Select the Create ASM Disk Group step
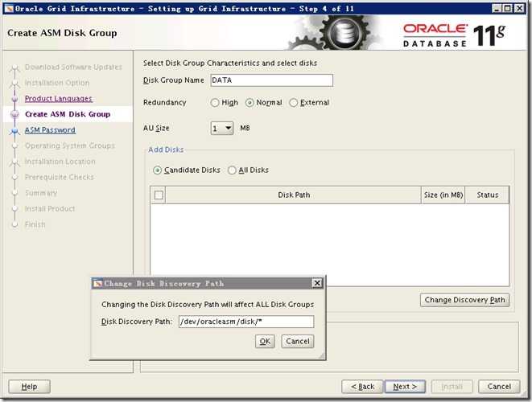 click(68, 114)
